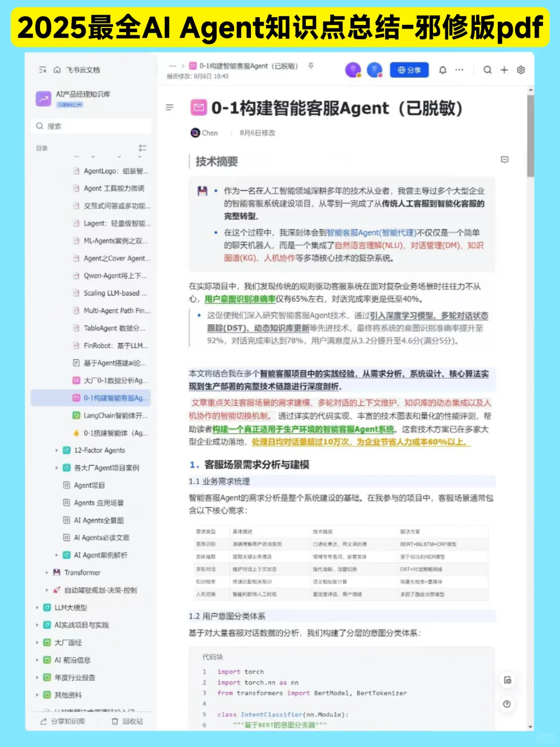Follow the 智能客服Agent(智能代理) link
Image resolution: width=560 pixels, height=747 pixels.
click(x=371, y=232)
